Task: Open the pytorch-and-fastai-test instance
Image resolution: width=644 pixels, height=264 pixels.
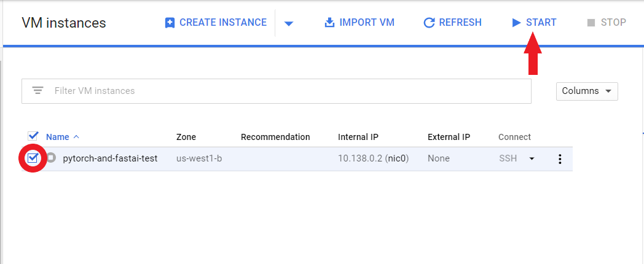Action: pos(110,158)
